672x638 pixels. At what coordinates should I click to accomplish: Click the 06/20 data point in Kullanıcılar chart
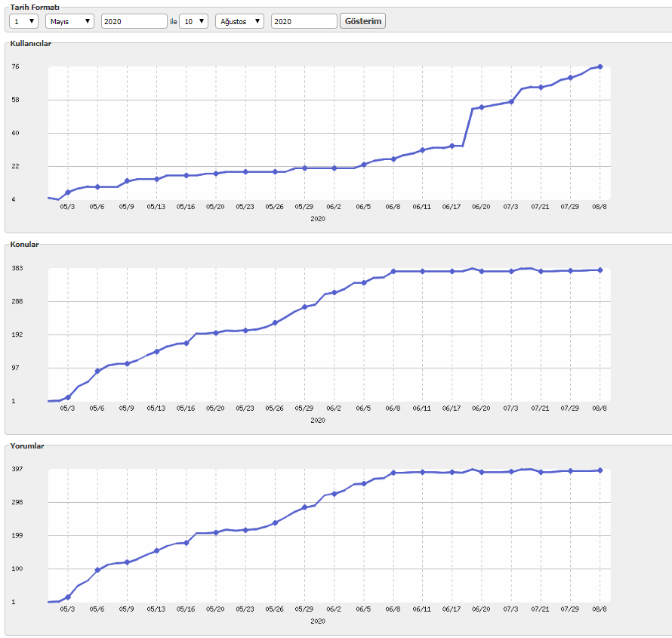(x=482, y=107)
